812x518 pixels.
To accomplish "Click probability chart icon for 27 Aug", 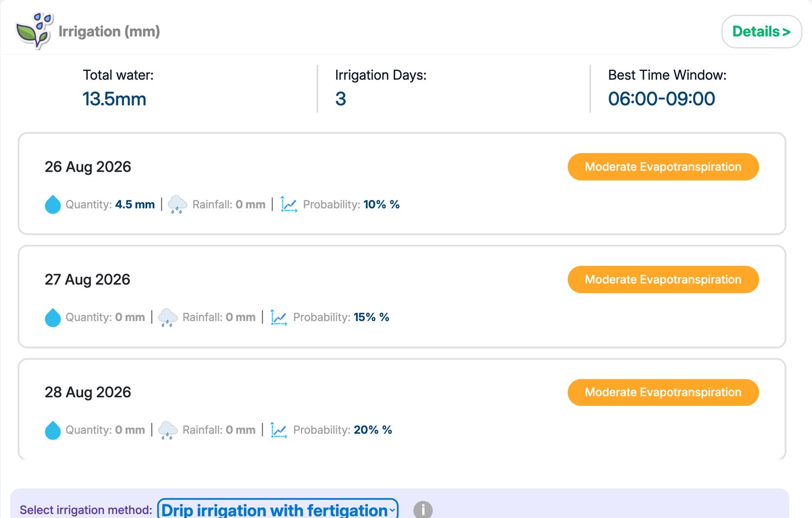I will 279,317.
